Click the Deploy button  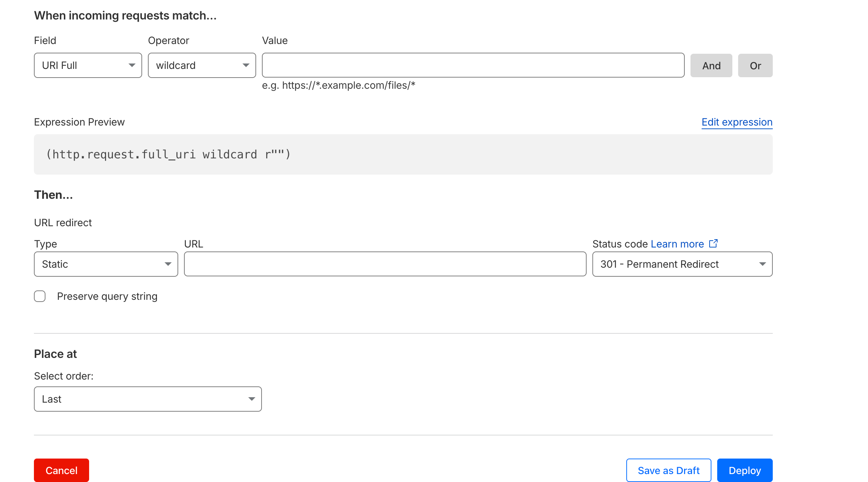click(x=745, y=470)
